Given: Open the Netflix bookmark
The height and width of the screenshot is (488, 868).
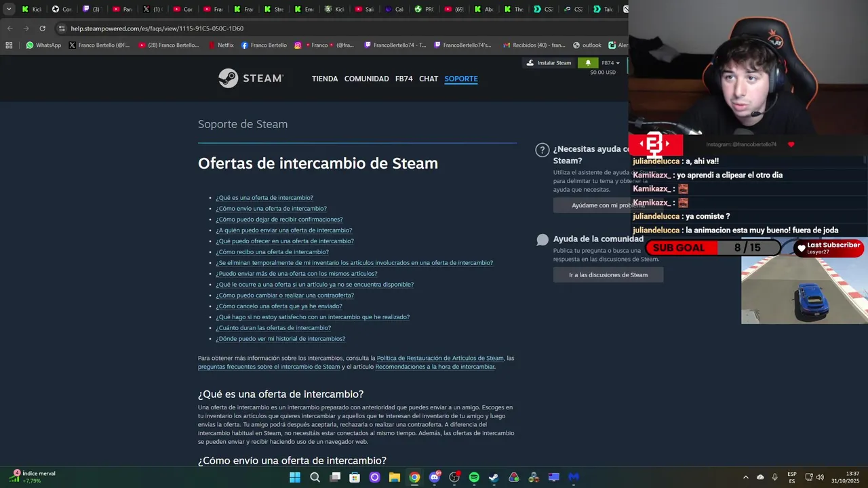Looking at the screenshot, I should pyautogui.click(x=220, y=45).
